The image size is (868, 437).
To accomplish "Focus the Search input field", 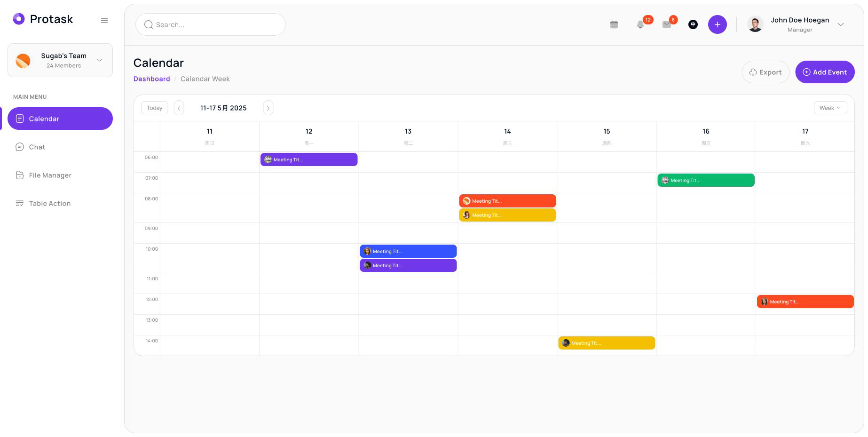I will click(211, 24).
